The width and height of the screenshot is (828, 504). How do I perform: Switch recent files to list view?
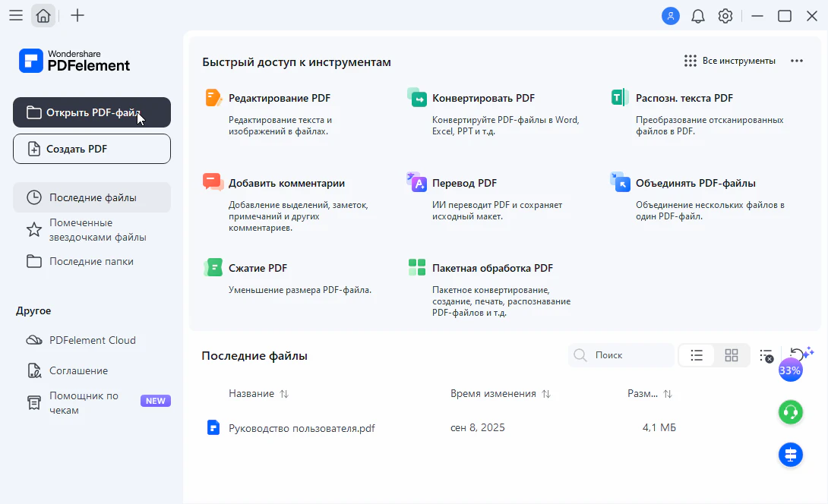pyautogui.click(x=697, y=355)
